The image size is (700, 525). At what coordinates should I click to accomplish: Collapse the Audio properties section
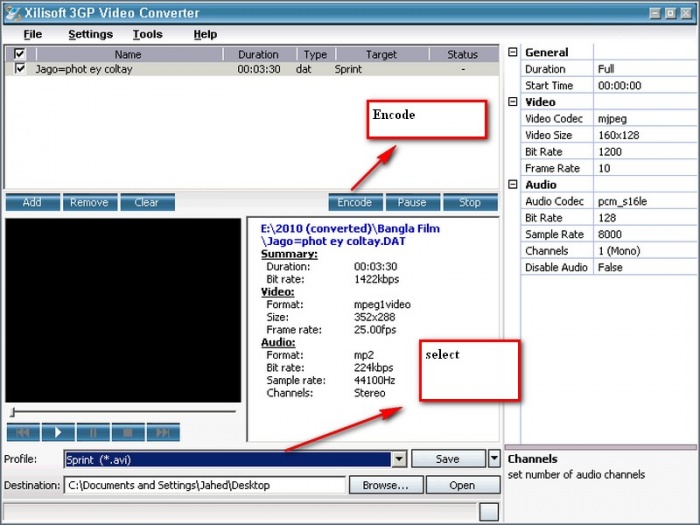[x=513, y=184]
